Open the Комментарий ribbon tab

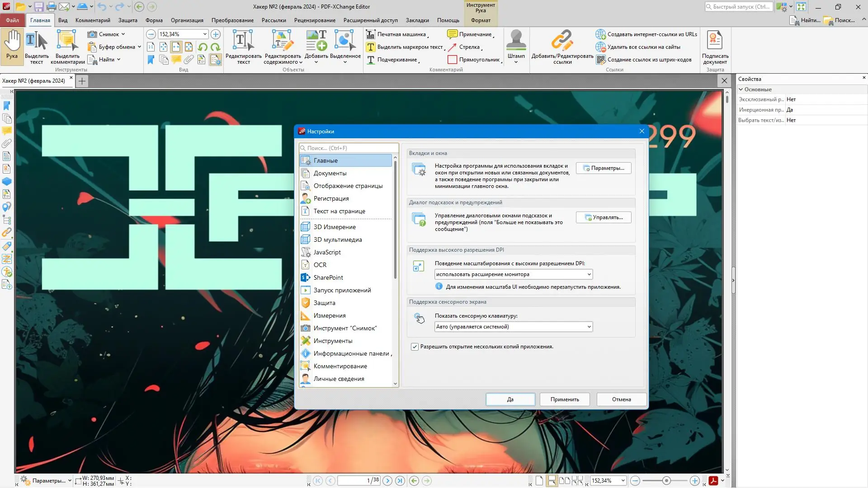[x=93, y=20]
